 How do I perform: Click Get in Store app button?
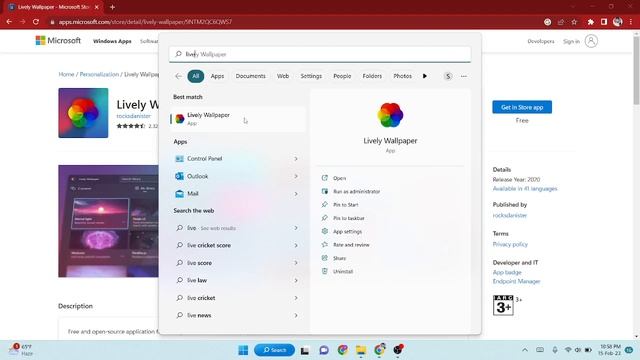tap(522, 107)
